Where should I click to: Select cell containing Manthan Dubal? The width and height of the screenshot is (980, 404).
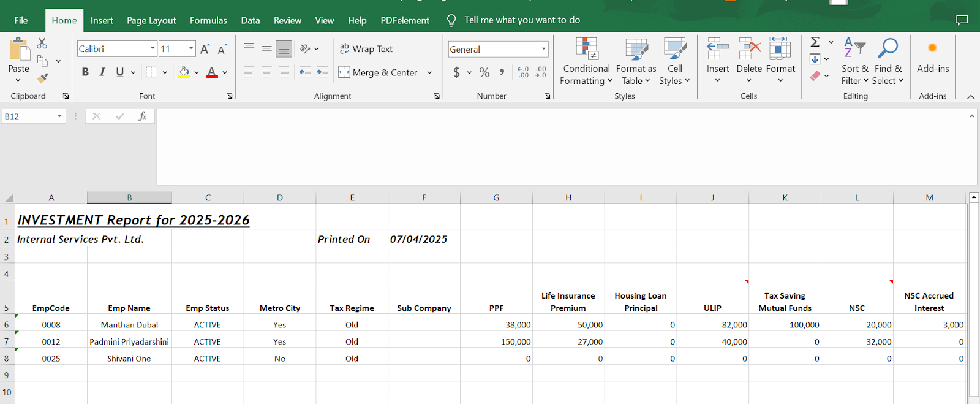[x=129, y=325]
